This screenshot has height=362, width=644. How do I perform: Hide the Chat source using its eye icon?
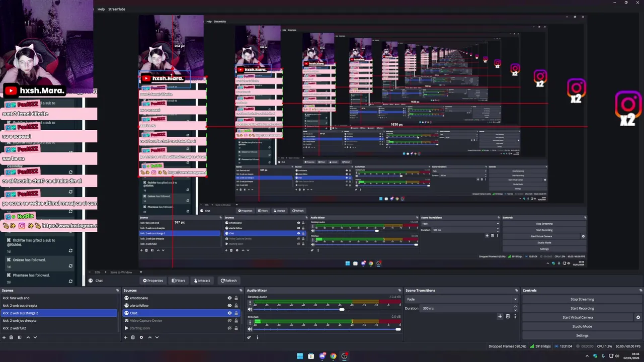click(x=229, y=313)
